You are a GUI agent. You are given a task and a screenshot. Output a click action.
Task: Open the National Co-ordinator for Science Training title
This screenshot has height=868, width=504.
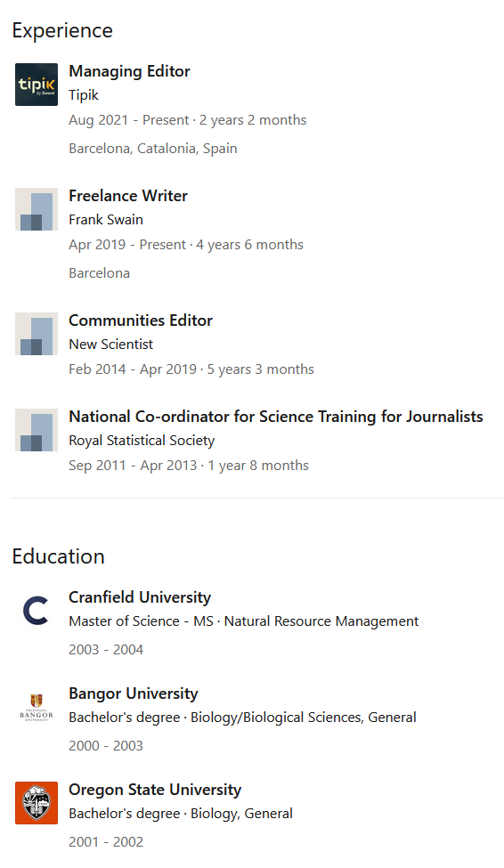coord(276,417)
